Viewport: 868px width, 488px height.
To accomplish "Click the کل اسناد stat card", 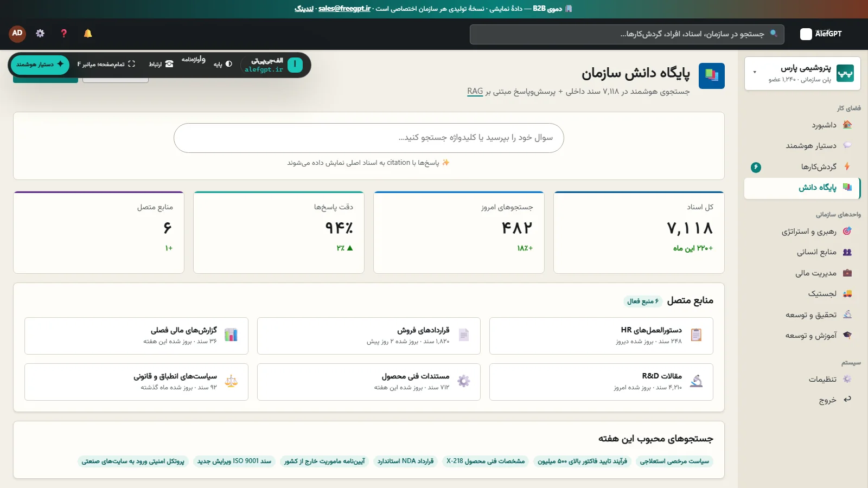I will [x=639, y=233].
